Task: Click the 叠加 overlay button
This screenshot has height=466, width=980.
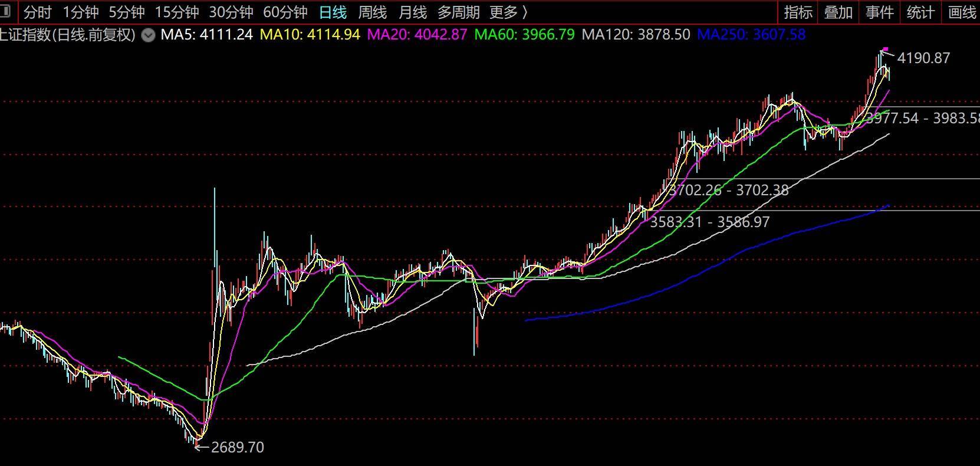Action: click(838, 12)
